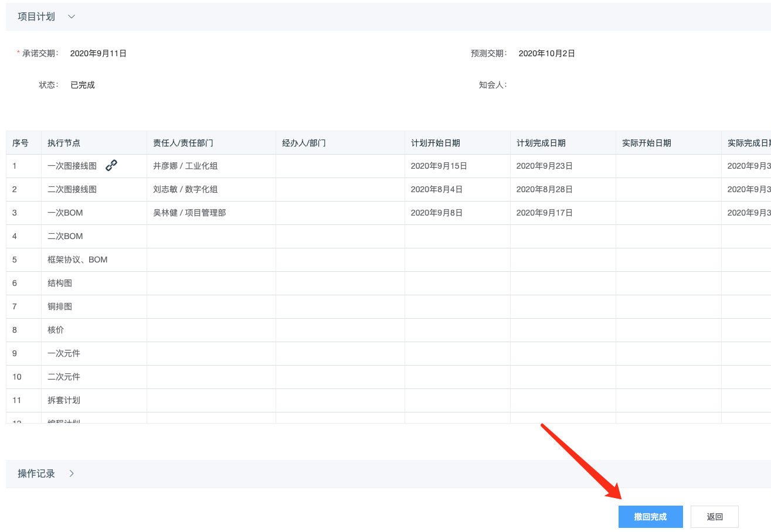Screen dimensions: 771x532
Task: Click the 承诺交期 value 2020年9月11日
Action: click(99, 53)
